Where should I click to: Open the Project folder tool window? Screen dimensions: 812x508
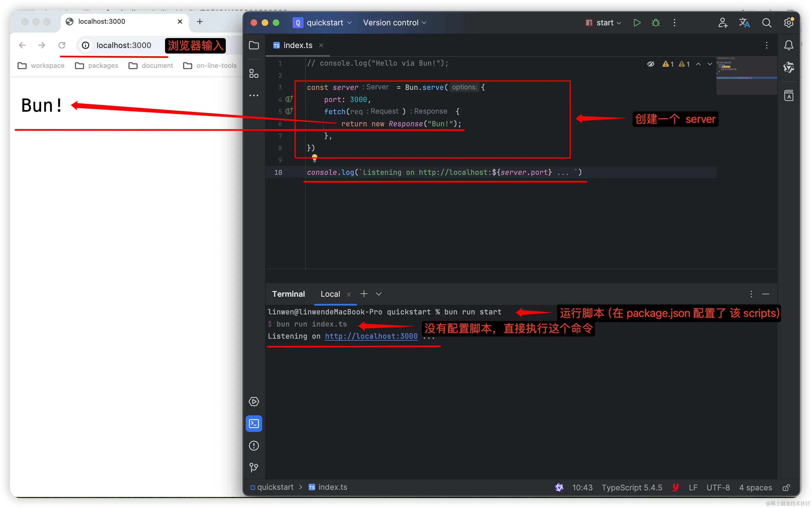point(254,45)
